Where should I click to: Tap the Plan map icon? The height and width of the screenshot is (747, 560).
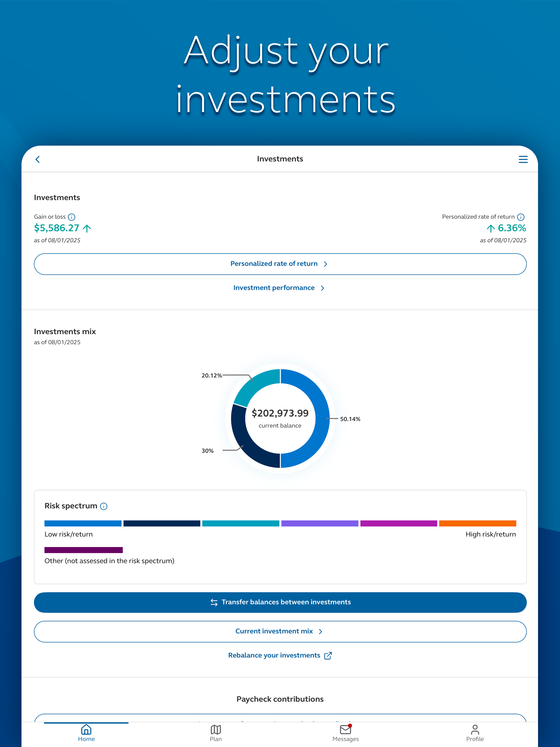[216, 729]
